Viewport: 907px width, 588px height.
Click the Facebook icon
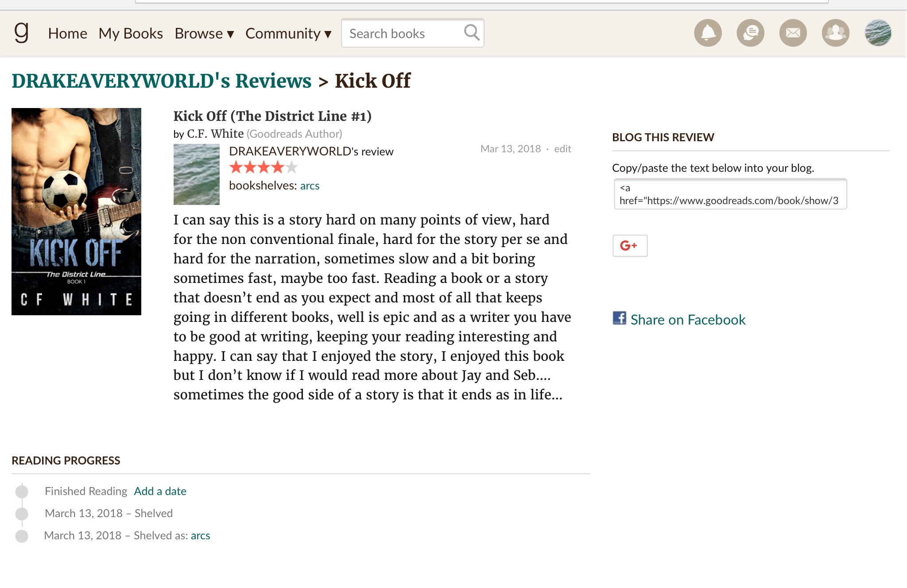tap(619, 318)
